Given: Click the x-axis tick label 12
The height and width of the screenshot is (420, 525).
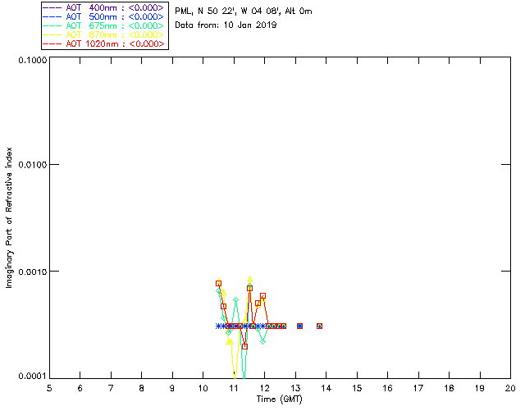Looking at the screenshot, I should (x=264, y=388).
